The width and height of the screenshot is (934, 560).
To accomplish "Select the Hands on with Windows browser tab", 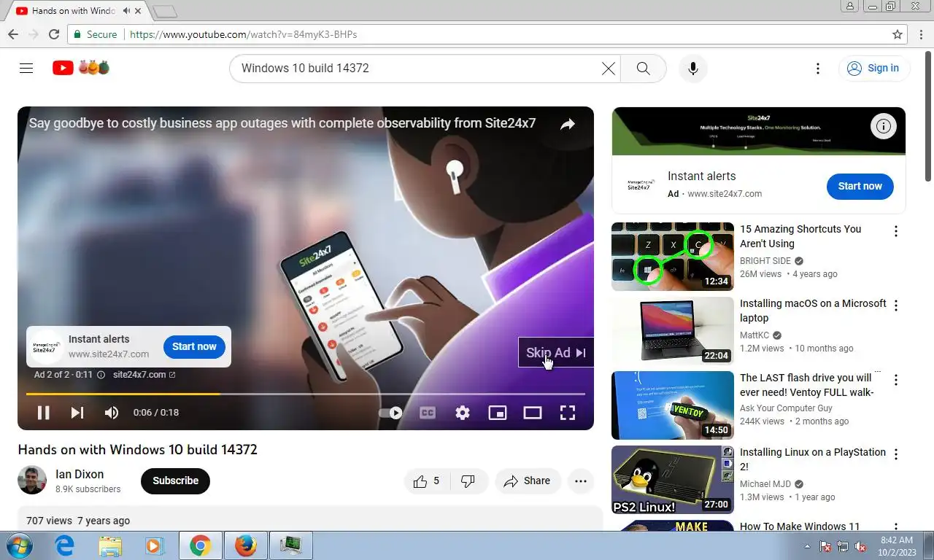I will tap(74, 11).
